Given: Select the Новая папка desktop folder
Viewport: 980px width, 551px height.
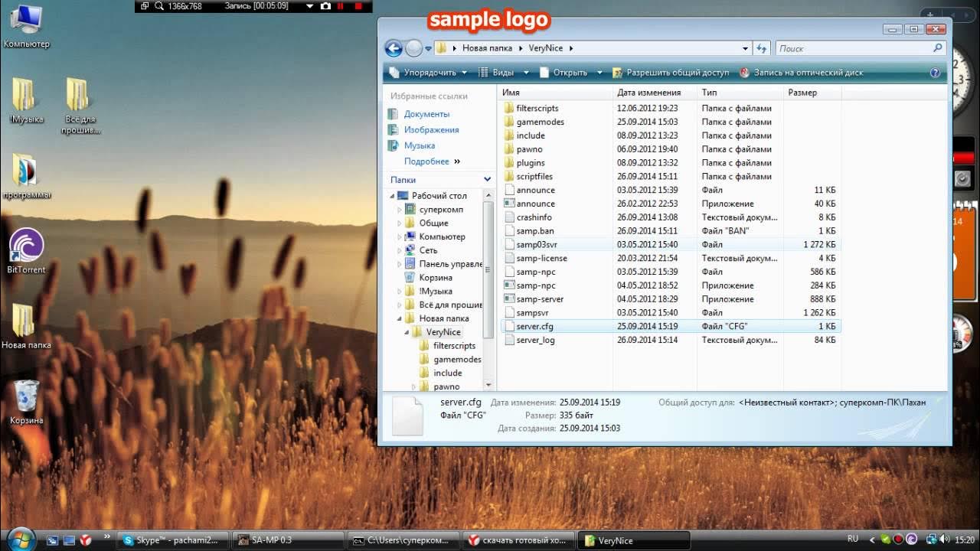Looking at the screenshot, I should [26, 327].
